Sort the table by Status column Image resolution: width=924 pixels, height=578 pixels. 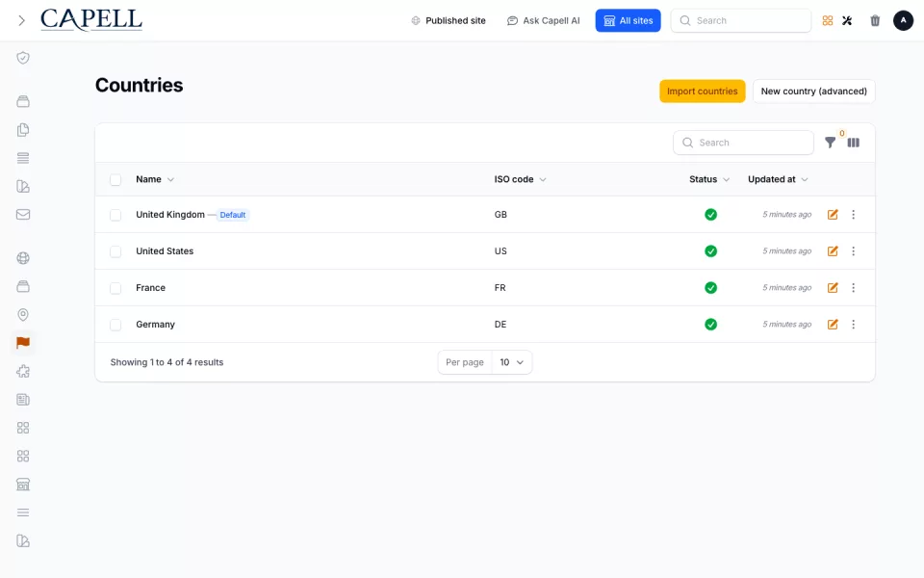point(709,179)
